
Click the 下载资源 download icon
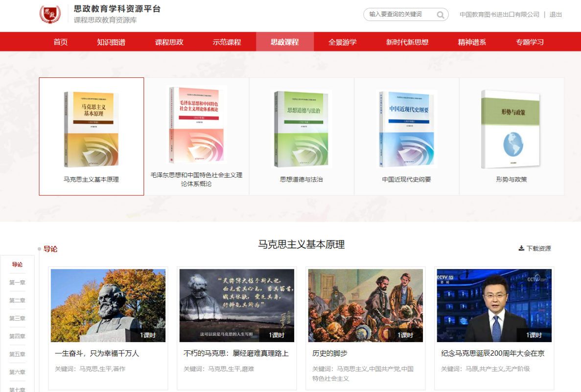point(521,248)
